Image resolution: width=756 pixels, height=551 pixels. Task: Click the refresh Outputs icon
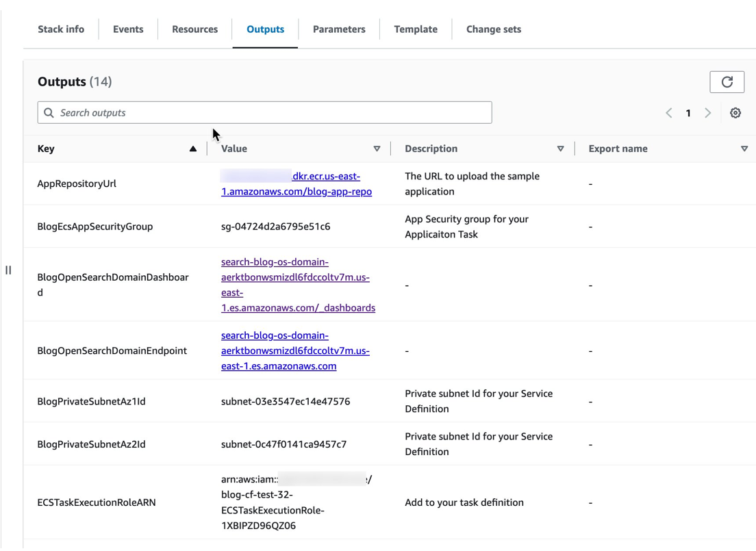pyautogui.click(x=727, y=81)
